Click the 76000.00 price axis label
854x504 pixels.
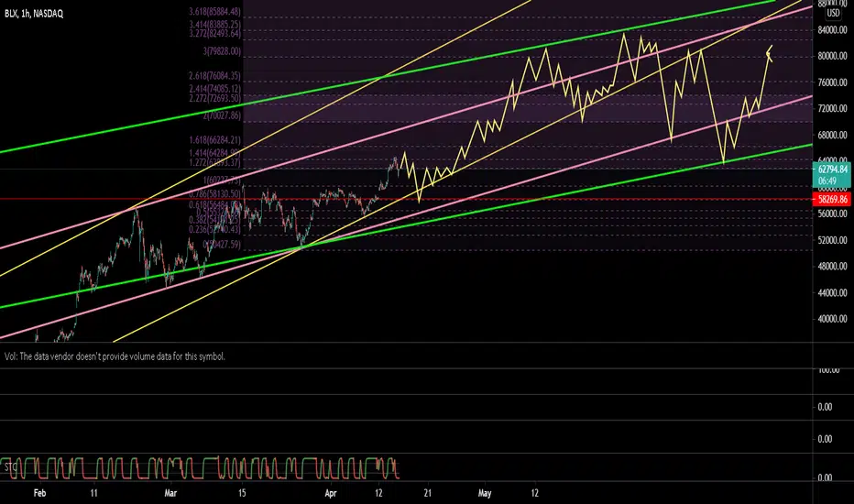832,82
